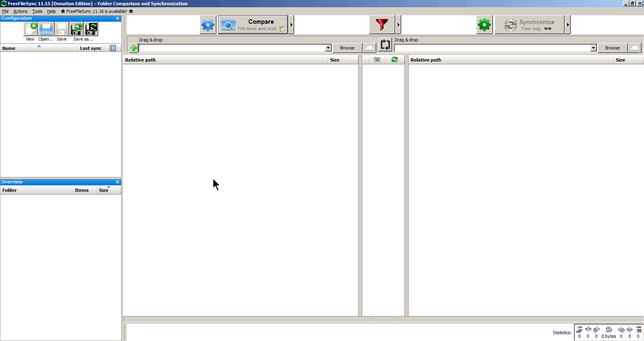Viewport: 644px width, 341px height.
Task: Click right grid Size column header
Action: tap(629, 60)
